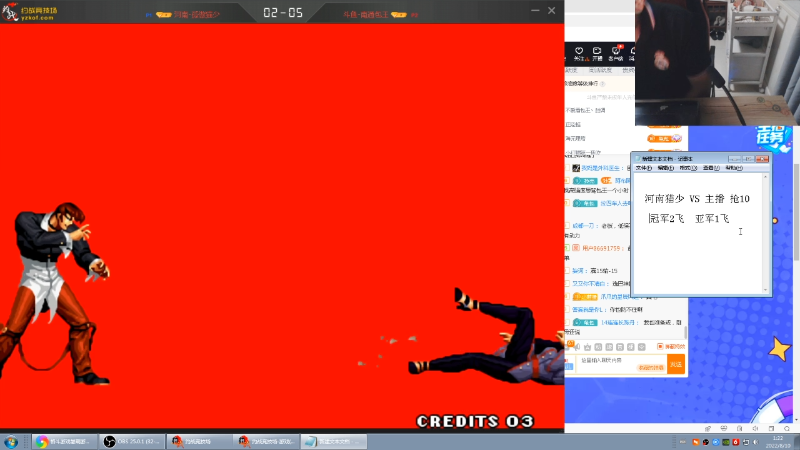
Task: Open the Notepad View menu
Action: point(711,168)
